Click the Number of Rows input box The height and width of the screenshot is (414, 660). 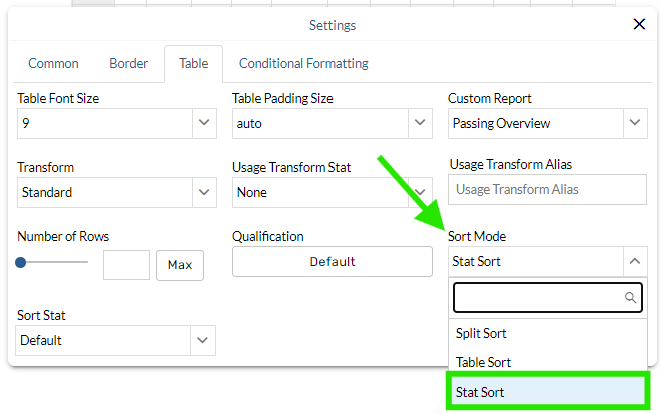coord(126,265)
